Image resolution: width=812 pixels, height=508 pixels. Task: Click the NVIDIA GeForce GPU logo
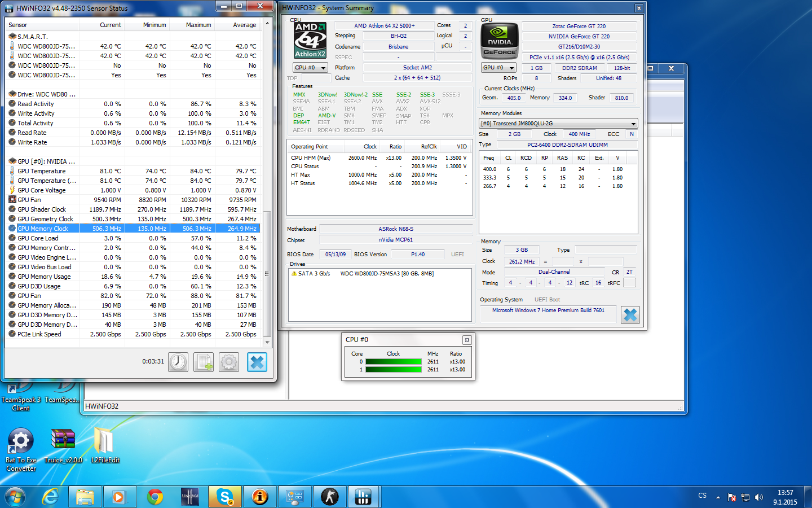[x=500, y=41]
